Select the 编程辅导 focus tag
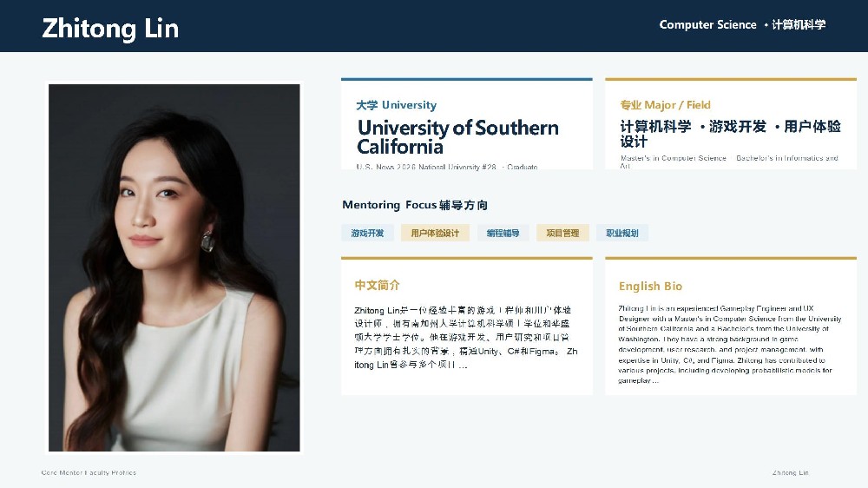 [503, 234]
